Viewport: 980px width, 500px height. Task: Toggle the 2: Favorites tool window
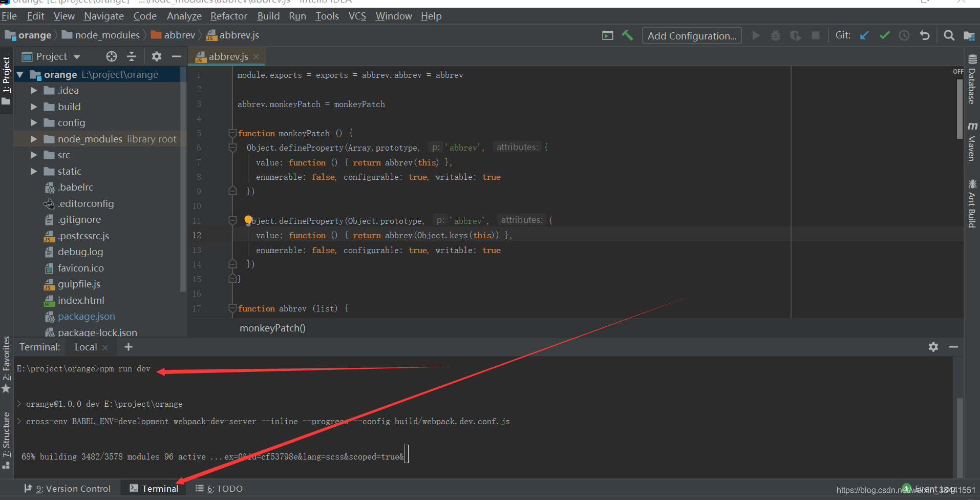[x=6, y=364]
